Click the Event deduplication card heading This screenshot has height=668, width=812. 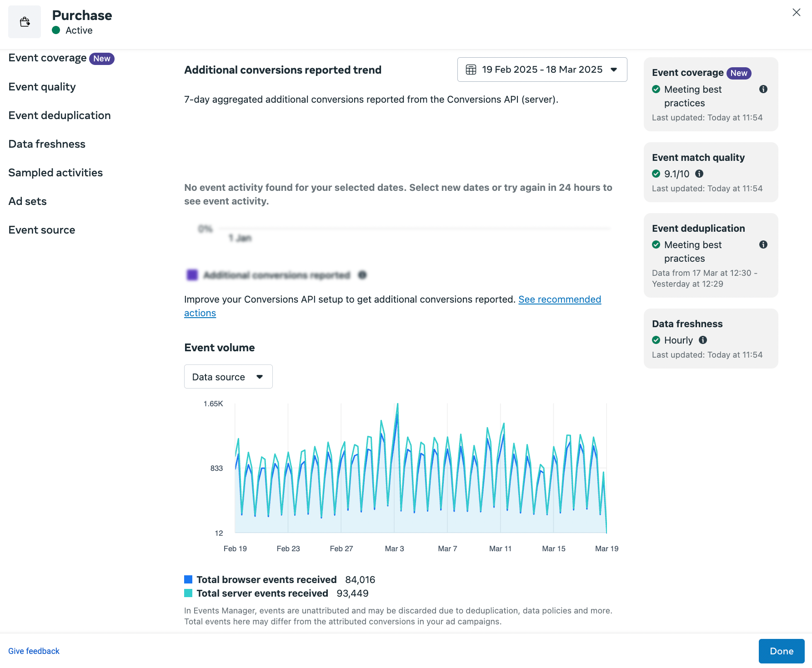point(698,229)
